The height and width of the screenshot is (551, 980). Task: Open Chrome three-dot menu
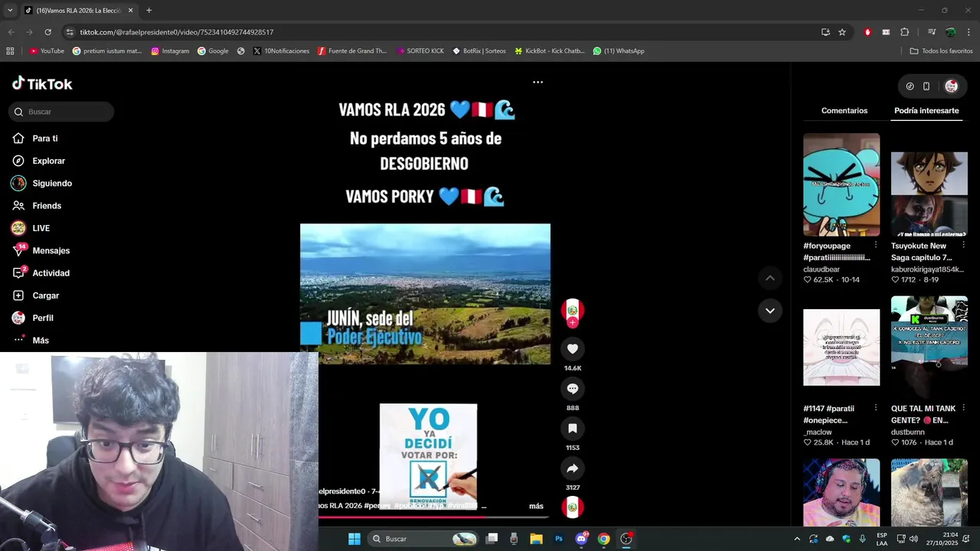point(969,32)
